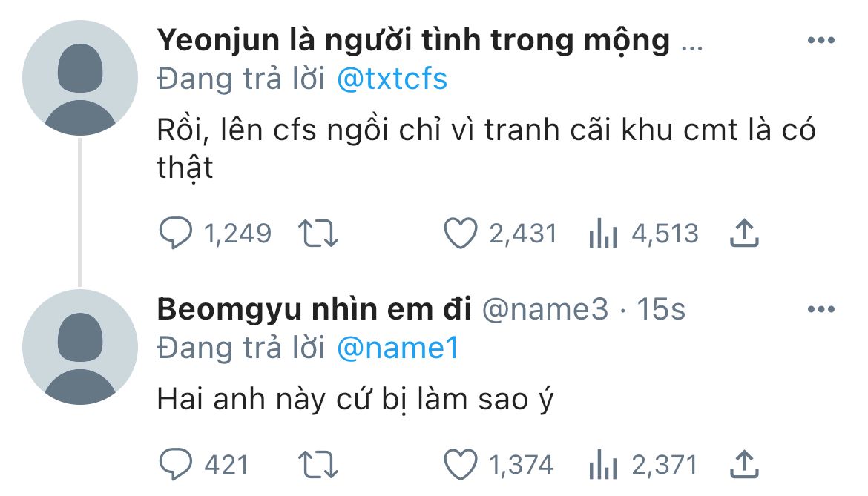Image resolution: width=868 pixels, height=496 pixels.
Task: Share the Yeonjun tweet
Action: (x=744, y=234)
